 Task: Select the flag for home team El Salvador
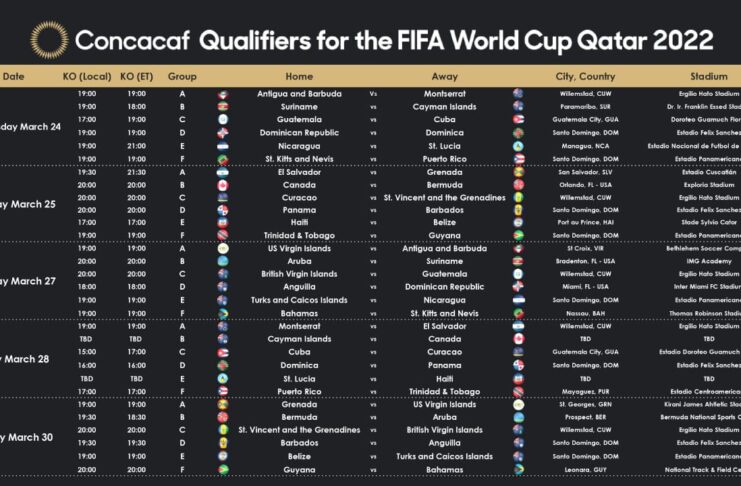223,172
